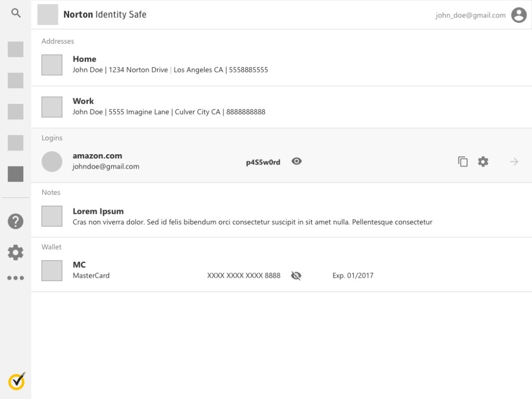Hide the amazon.com password with eye icon

pyautogui.click(x=297, y=161)
